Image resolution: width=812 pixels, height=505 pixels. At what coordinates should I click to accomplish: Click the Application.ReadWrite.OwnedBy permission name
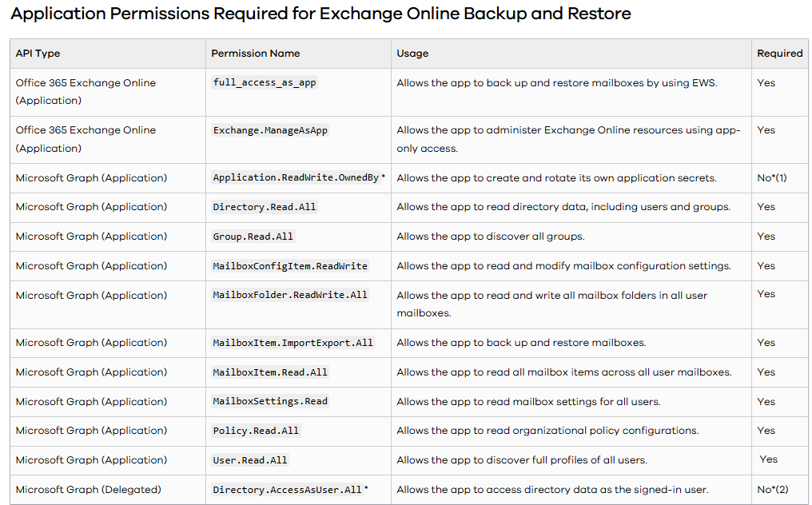297,177
